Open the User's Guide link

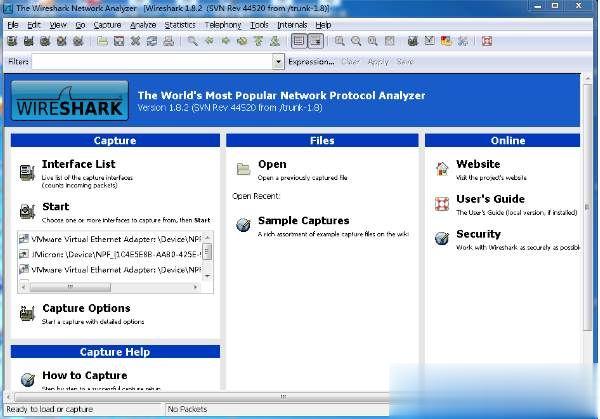[x=490, y=199]
